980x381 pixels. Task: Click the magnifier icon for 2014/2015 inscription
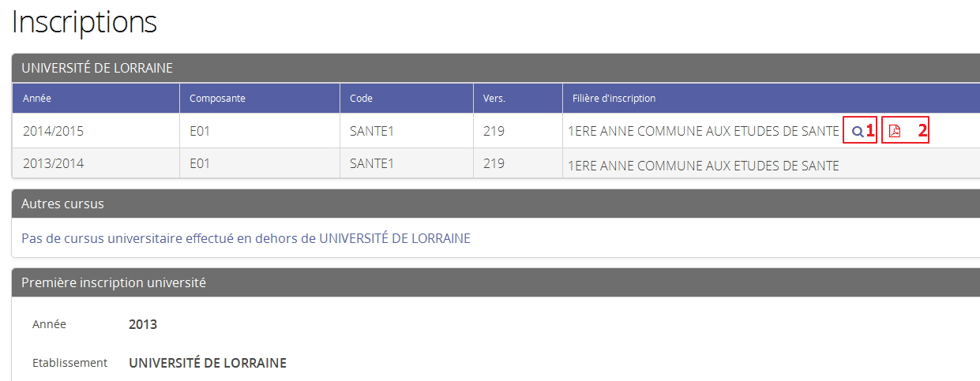pos(857,132)
